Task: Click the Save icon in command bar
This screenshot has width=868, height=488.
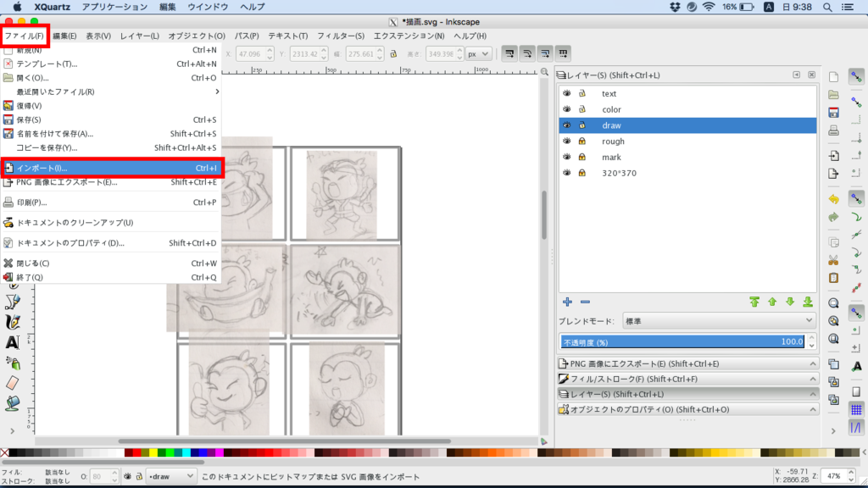Action: click(x=834, y=113)
